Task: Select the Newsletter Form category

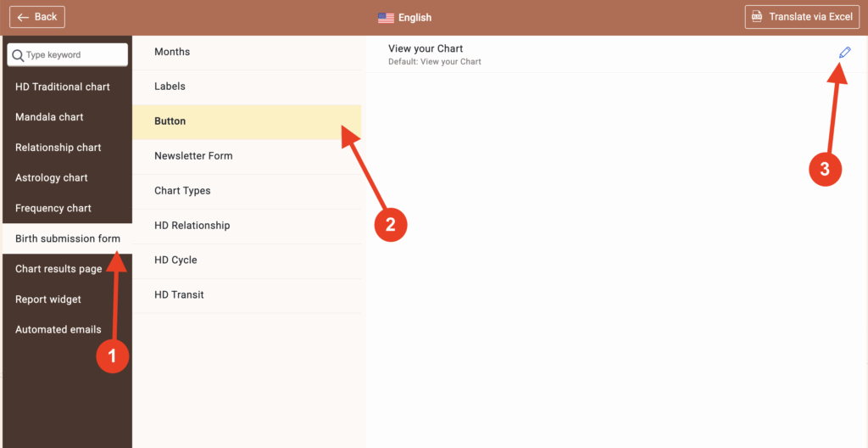Action: point(193,156)
